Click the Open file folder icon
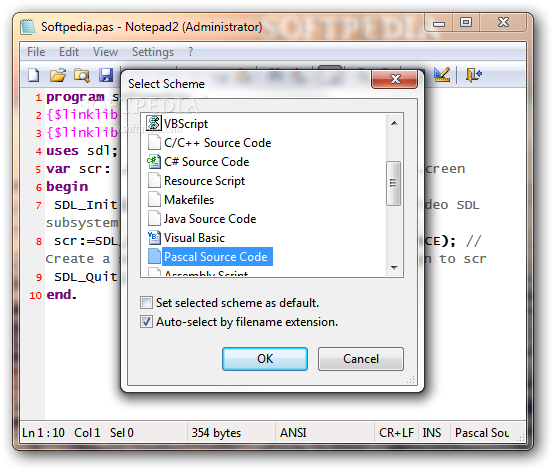Viewport: 554px width, 471px height. coord(58,75)
